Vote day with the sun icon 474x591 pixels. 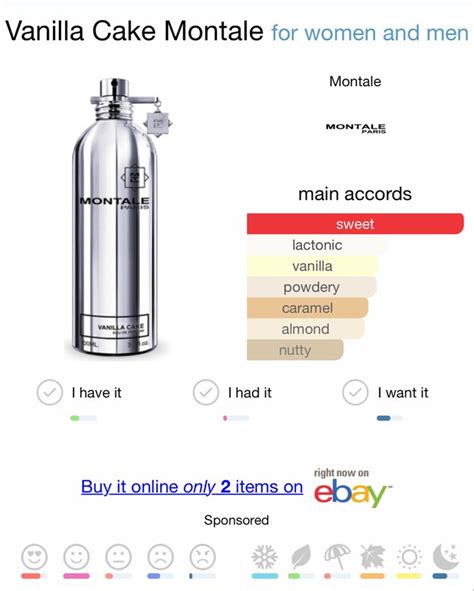[x=409, y=557]
